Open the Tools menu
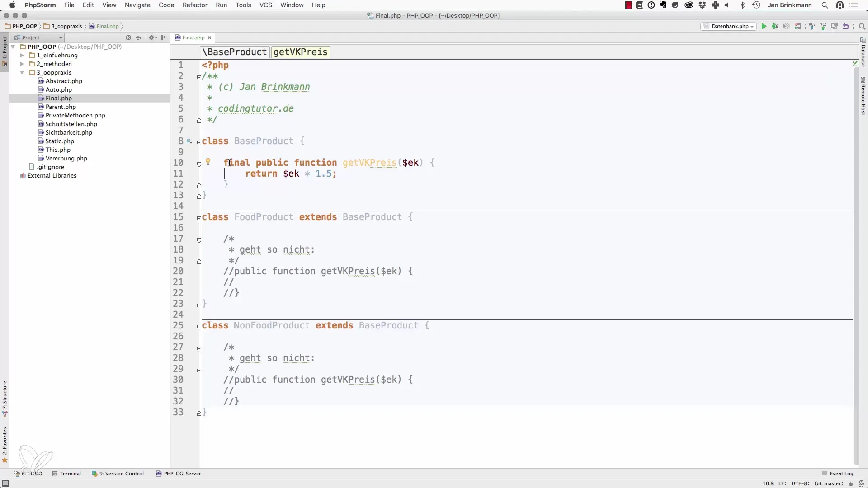 point(243,5)
